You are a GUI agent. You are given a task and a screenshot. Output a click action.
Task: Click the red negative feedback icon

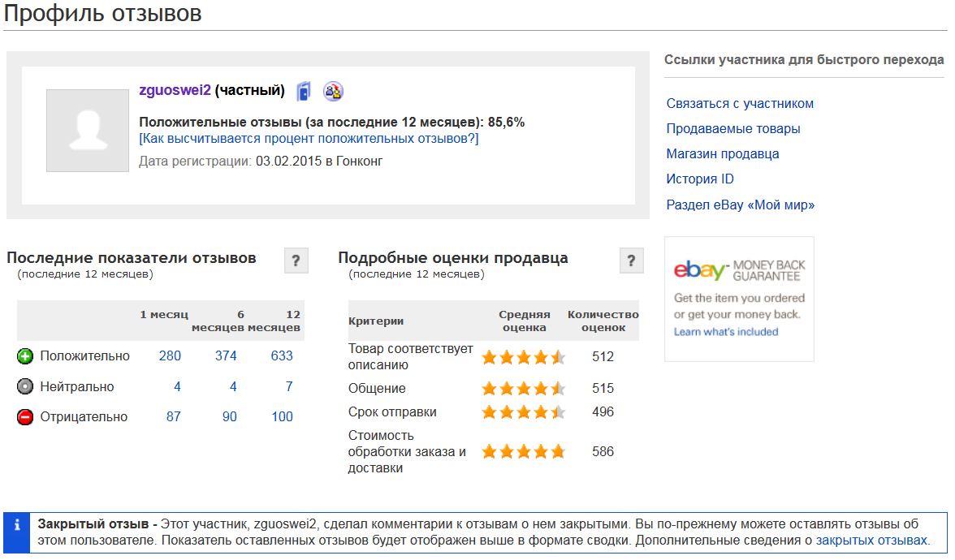pos(25,417)
